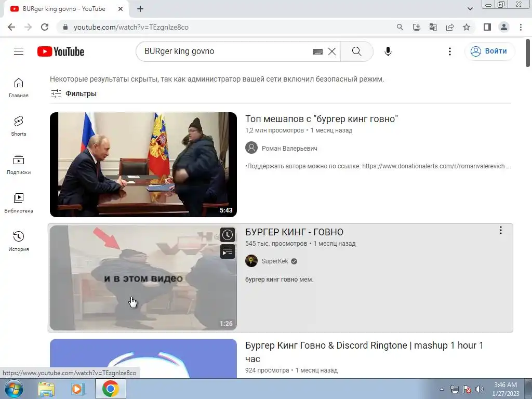Screen dimensions: 532x399
Task: Open title Топ мешапов с "бургер кинг говно"
Action: (321, 119)
